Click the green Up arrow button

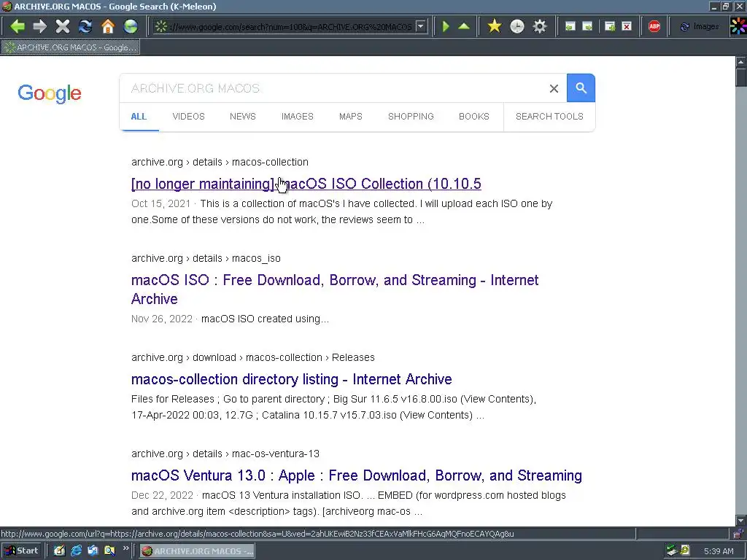click(464, 26)
